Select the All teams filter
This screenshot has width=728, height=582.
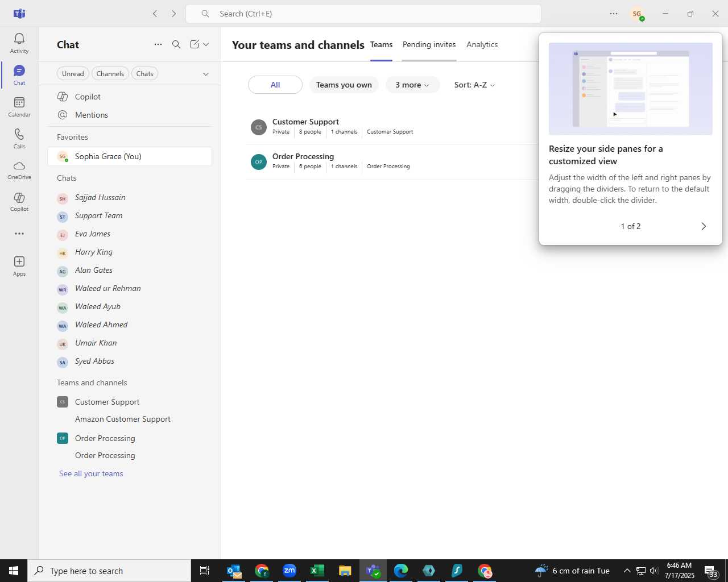click(x=275, y=85)
